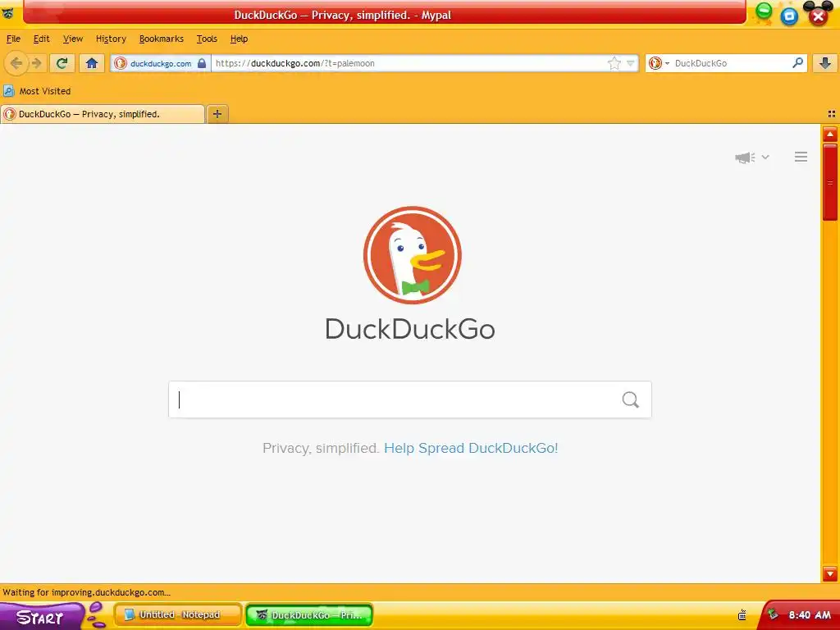Open the Downloads arrow button
The height and width of the screenshot is (630, 840).
tap(825, 63)
